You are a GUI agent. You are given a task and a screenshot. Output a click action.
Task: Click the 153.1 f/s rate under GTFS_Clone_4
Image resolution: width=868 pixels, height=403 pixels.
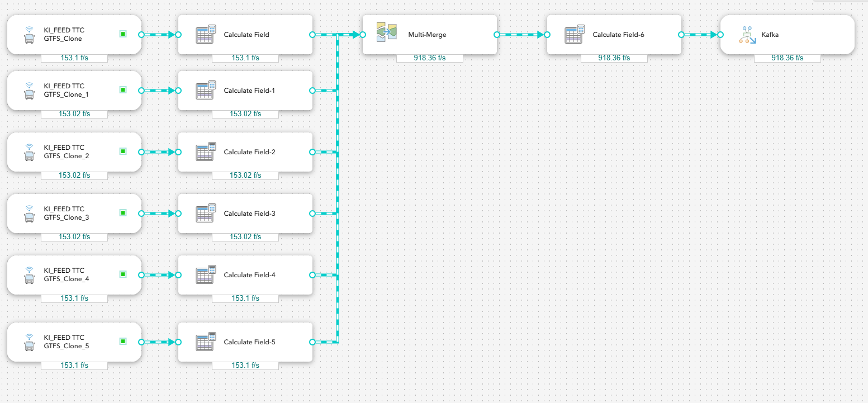pyautogui.click(x=74, y=298)
